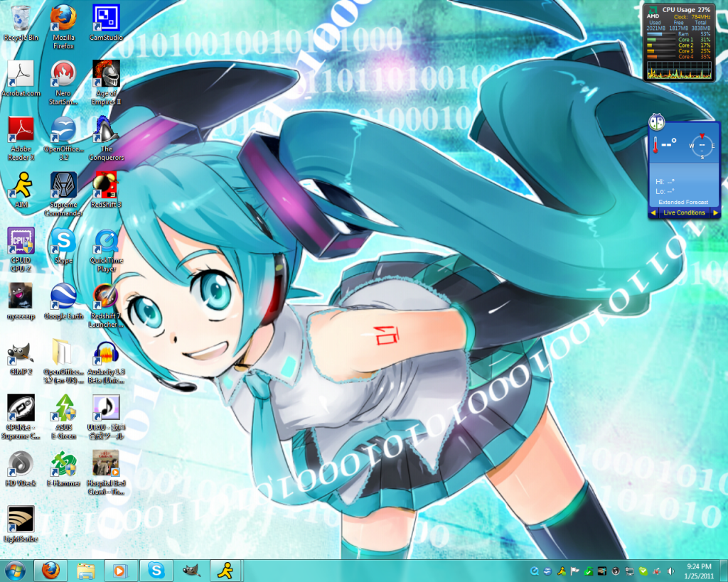
Task: Open the Acrobat.com shortcut
Action: click(21, 79)
